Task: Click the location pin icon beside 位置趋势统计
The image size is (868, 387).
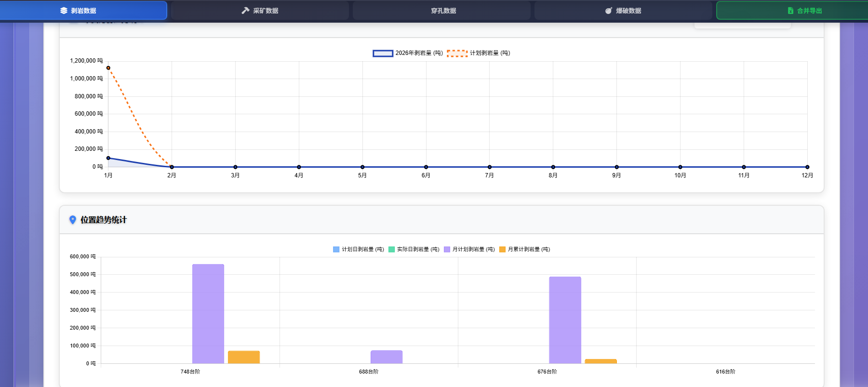Action: 73,220
